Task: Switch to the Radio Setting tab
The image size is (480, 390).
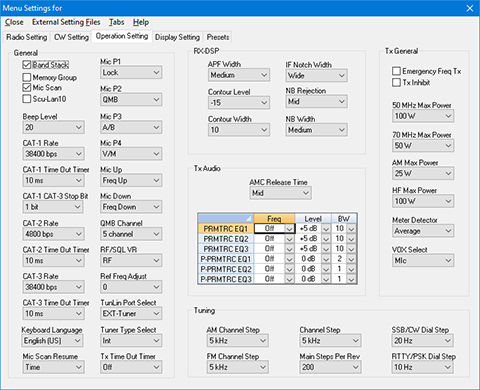Action: [27, 37]
